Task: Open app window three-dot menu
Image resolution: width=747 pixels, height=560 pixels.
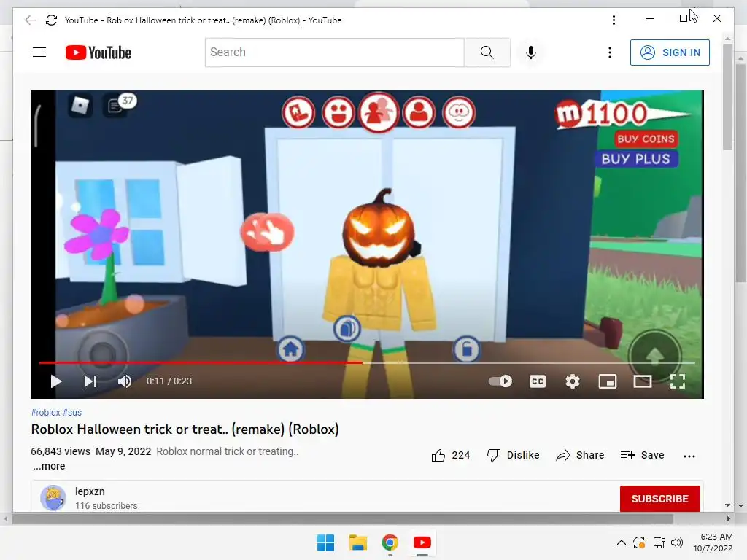Action: (x=614, y=20)
